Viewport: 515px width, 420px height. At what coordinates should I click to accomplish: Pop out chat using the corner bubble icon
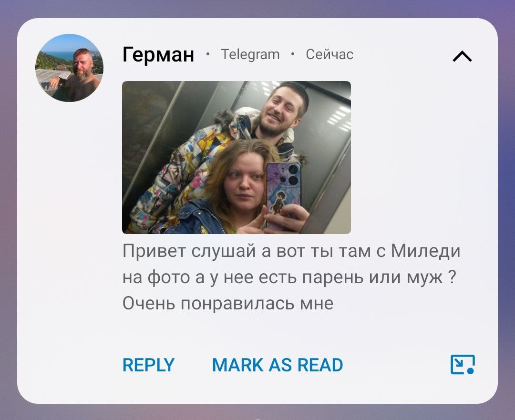[463, 365]
